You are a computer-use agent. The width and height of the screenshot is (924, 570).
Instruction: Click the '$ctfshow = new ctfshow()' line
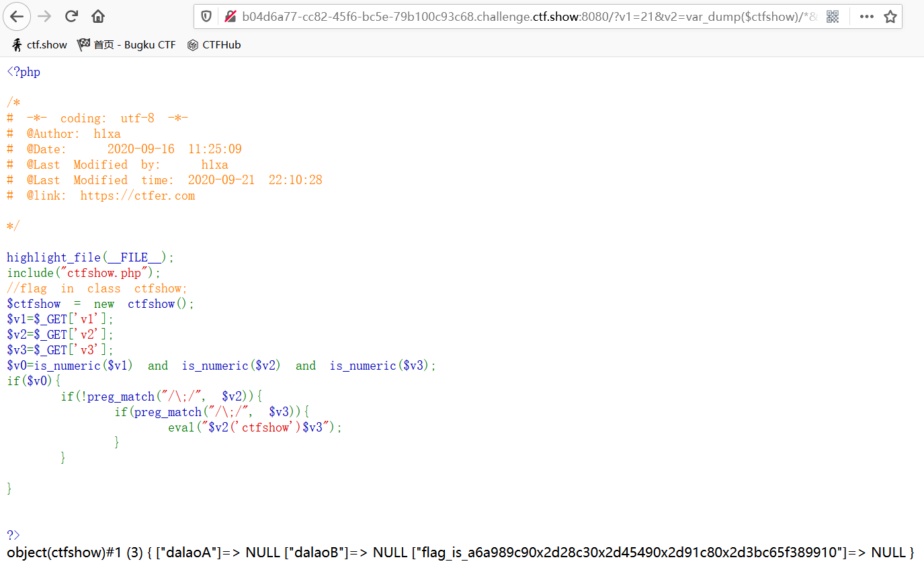[101, 304]
